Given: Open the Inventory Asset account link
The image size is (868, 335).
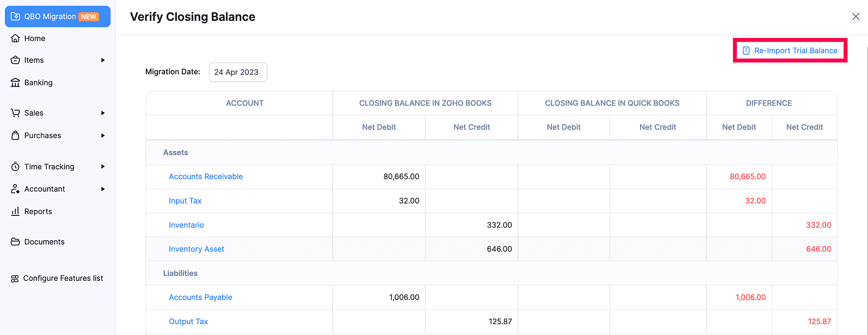Looking at the screenshot, I should tap(196, 249).
